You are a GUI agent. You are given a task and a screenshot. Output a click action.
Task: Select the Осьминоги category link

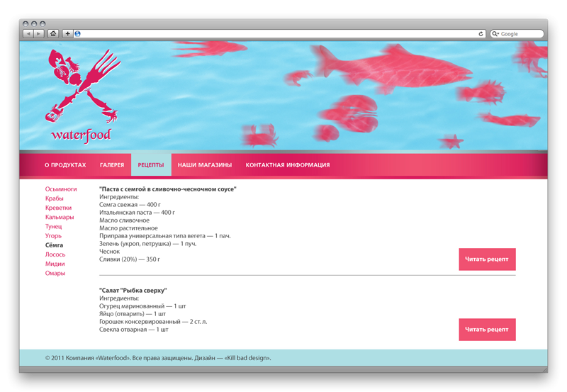pyautogui.click(x=61, y=189)
